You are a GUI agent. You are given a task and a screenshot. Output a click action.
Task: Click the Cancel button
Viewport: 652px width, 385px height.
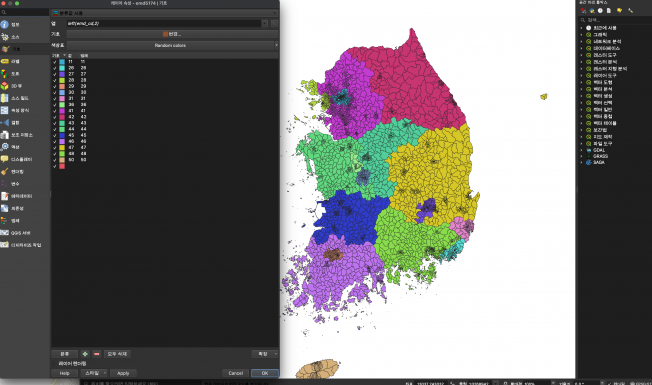(235, 373)
